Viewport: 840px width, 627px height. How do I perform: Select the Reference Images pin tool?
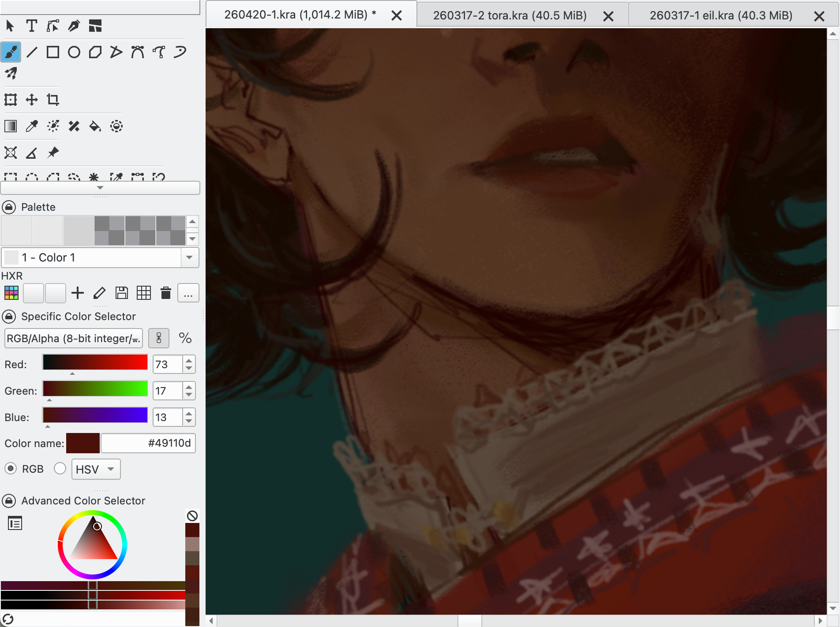(53, 153)
